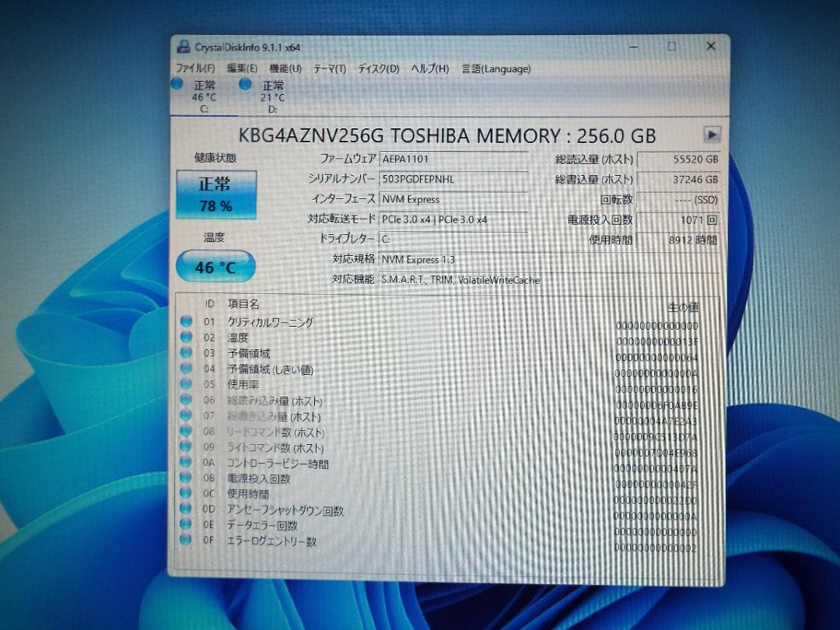Click the next drive arrow button

712,134
